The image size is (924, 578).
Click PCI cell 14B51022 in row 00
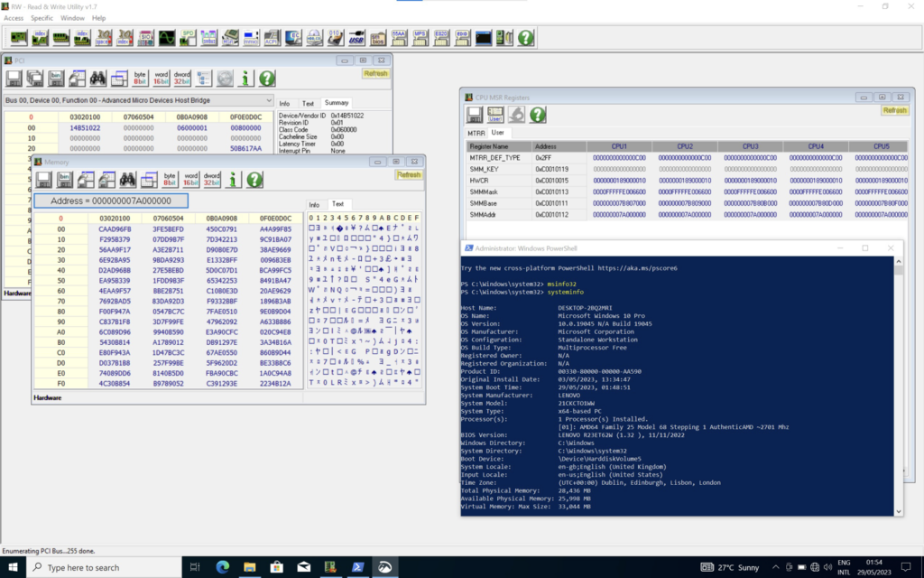tap(85, 128)
